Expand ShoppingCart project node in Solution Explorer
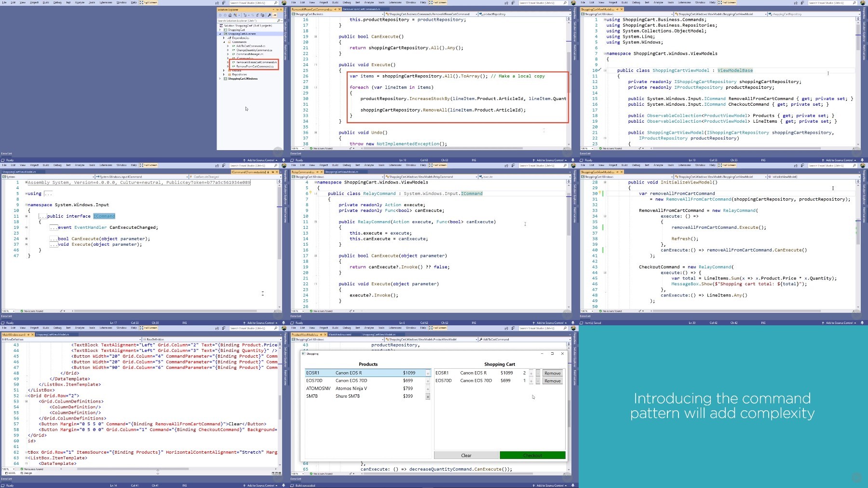868x488 pixels. click(x=220, y=30)
